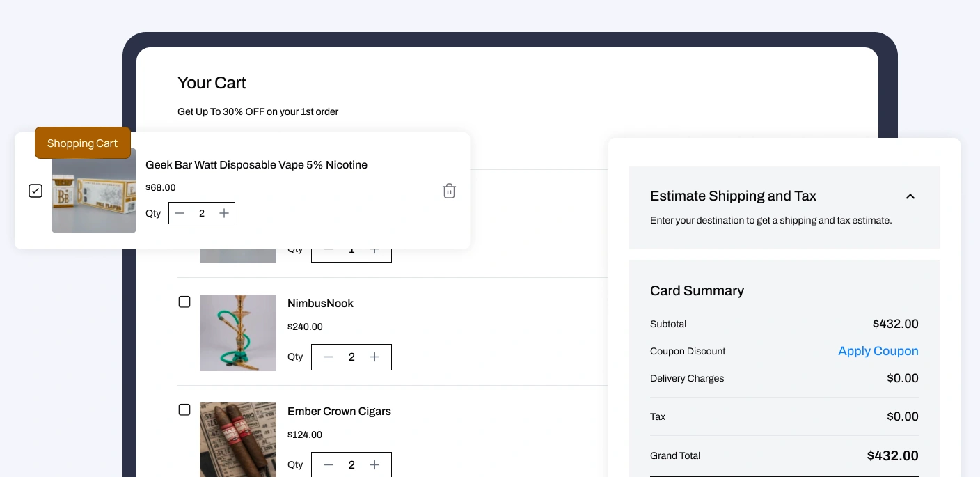This screenshot has height=477, width=980.
Task: Open the NimbusNook hookah product image
Action: pyautogui.click(x=238, y=333)
